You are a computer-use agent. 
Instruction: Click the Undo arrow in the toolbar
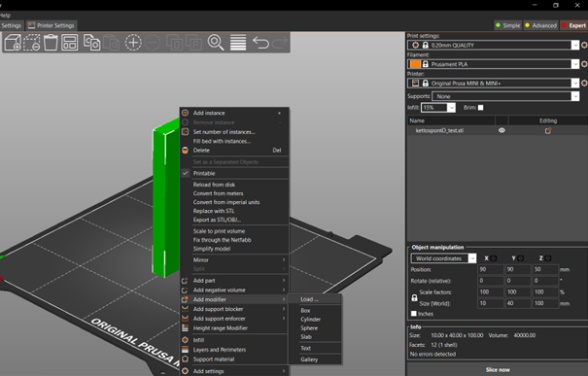click(x=260, y=43)
